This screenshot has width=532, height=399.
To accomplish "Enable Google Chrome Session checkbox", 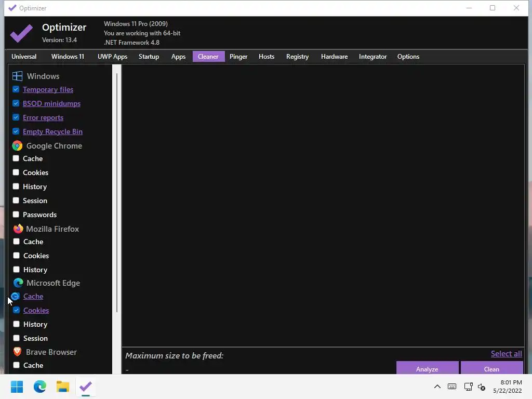I will point(16,201).
